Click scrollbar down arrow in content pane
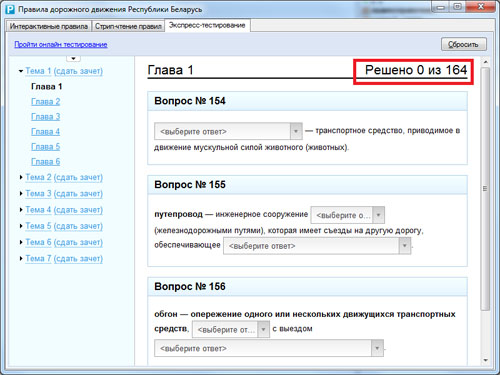Screen dimensions: 500x375 [485, 360]
